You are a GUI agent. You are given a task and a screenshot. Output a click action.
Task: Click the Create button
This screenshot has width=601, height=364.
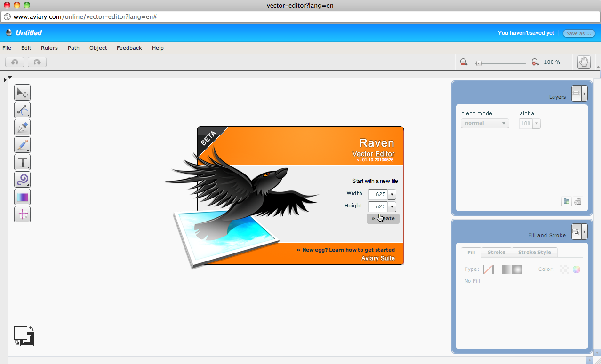point(383,218)
